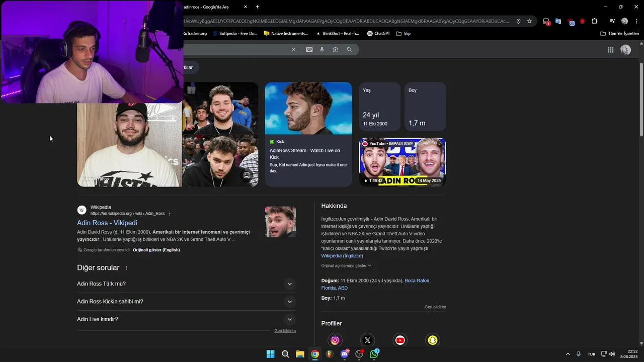Bookmark this page with star icon
The width and height of the screenshot is (644, 362).
click(x=529, y=21)
